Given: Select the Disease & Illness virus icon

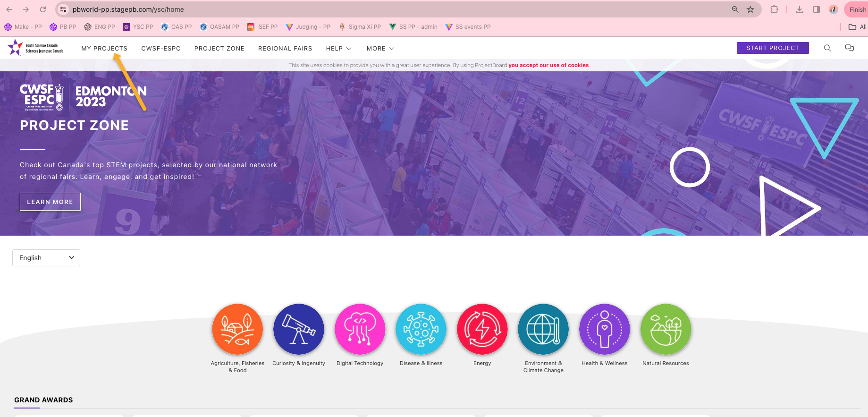Looking at the screenshot, I should click(421, 329).
